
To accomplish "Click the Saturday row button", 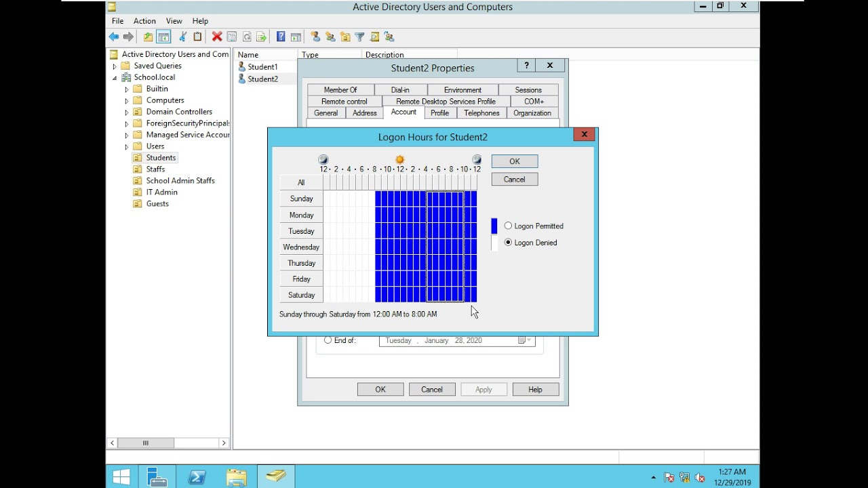I will tap(301, 296).
